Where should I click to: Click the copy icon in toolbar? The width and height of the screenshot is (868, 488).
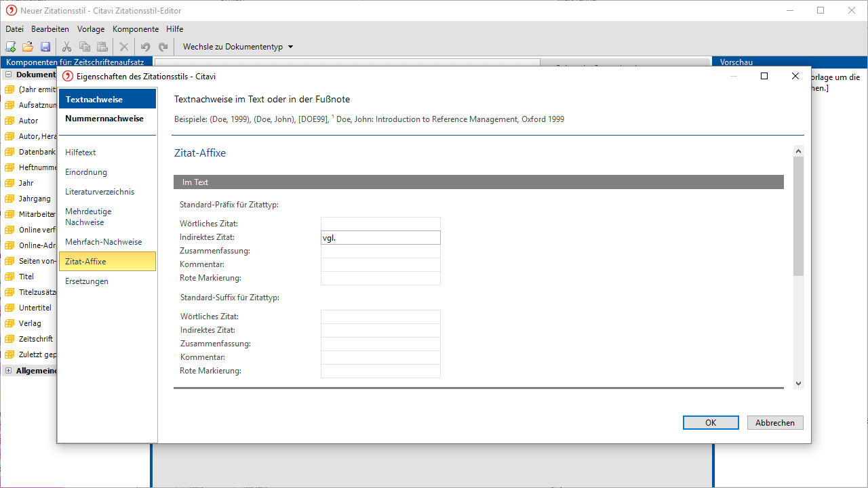click(85, 47)
